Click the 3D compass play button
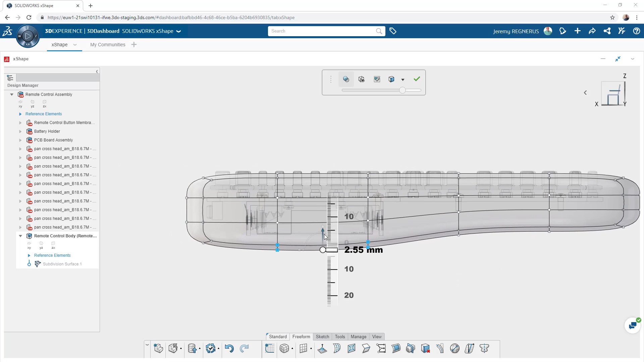The image size is (644, 362). pyautogui.click(x=28, y=36)
